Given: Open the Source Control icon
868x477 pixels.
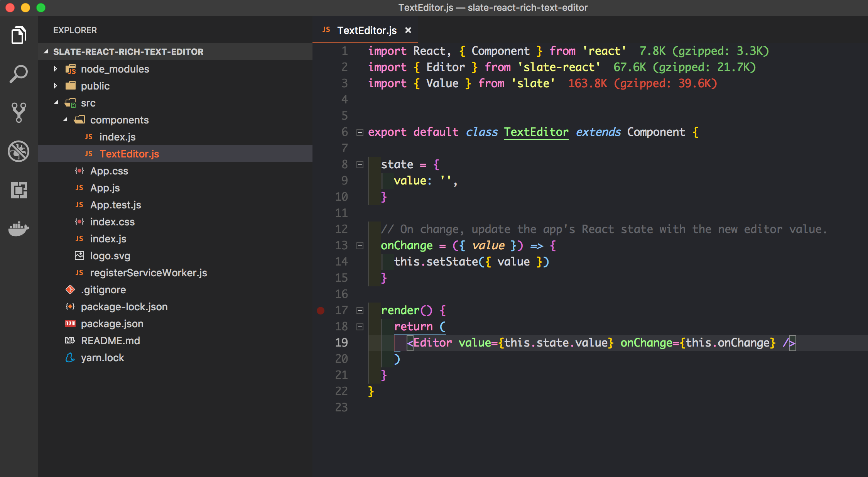Looking at the screenshot, I should point(19,112).
